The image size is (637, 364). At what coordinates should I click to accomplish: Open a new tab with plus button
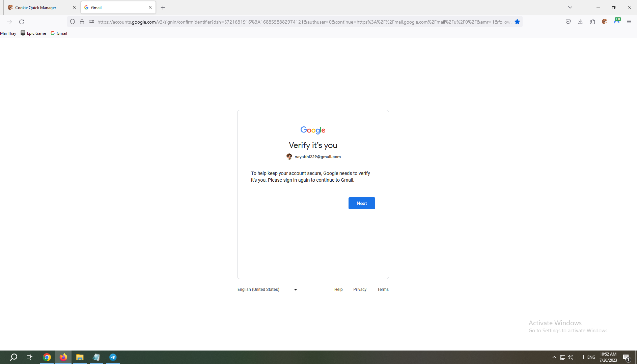(163, 7)
